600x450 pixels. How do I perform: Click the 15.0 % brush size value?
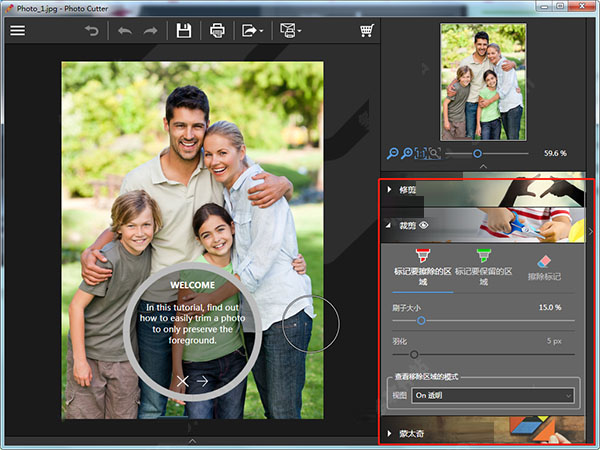point(550,307)
